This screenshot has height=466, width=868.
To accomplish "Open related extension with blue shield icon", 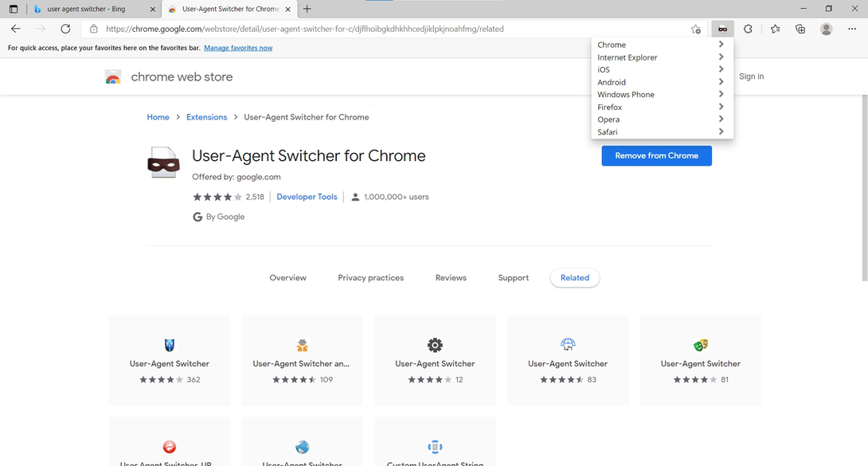I will tap(170, 345).
